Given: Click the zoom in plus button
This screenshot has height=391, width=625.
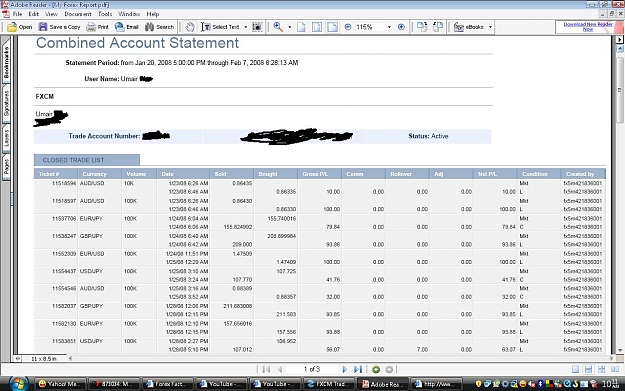Looking at the screenshot, I should coord(401,27).
